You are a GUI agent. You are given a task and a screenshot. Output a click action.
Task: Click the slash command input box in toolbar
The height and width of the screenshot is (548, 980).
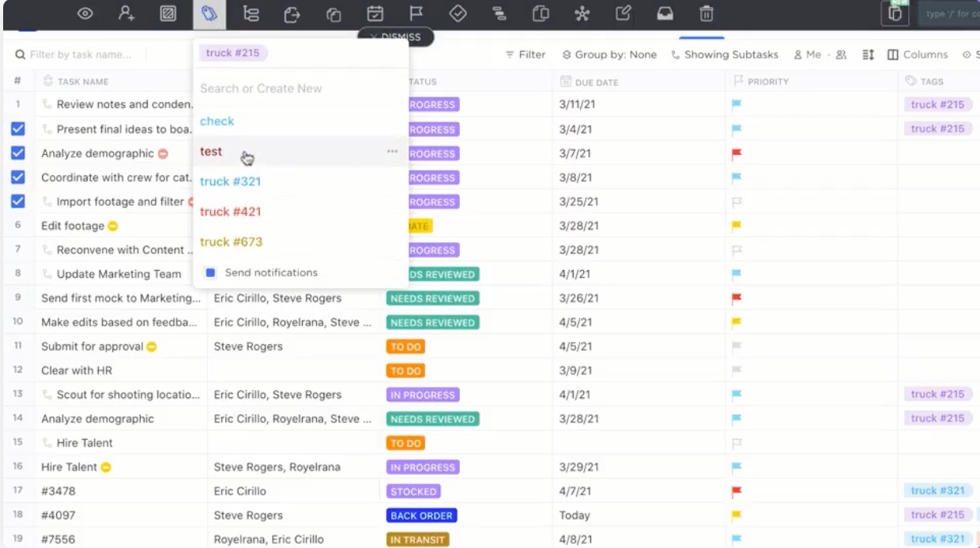[948, 14]
